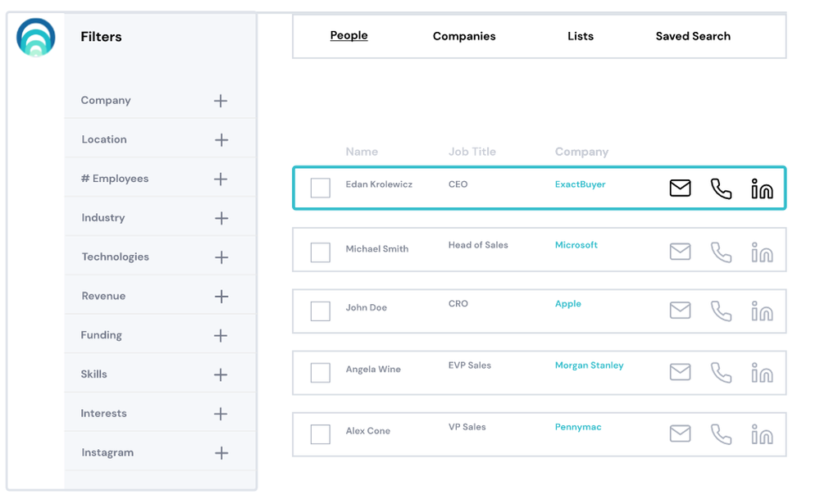The image size is (820, 504).
Task: Call Edan Krolewicz via phone icon
Action: [x=721, y=188]
